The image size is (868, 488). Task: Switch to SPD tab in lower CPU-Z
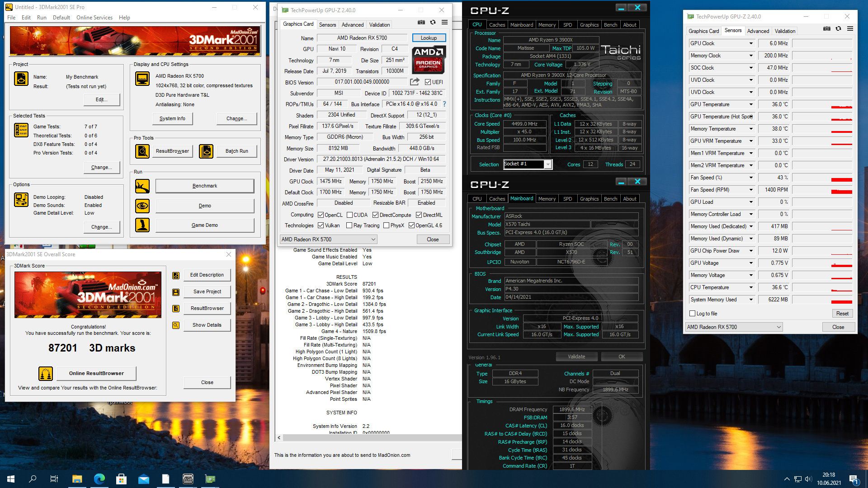(567, 199)
